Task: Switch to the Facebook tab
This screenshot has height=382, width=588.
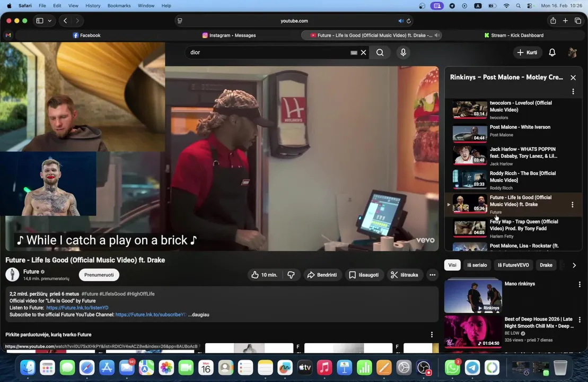Action: point(86,35)
